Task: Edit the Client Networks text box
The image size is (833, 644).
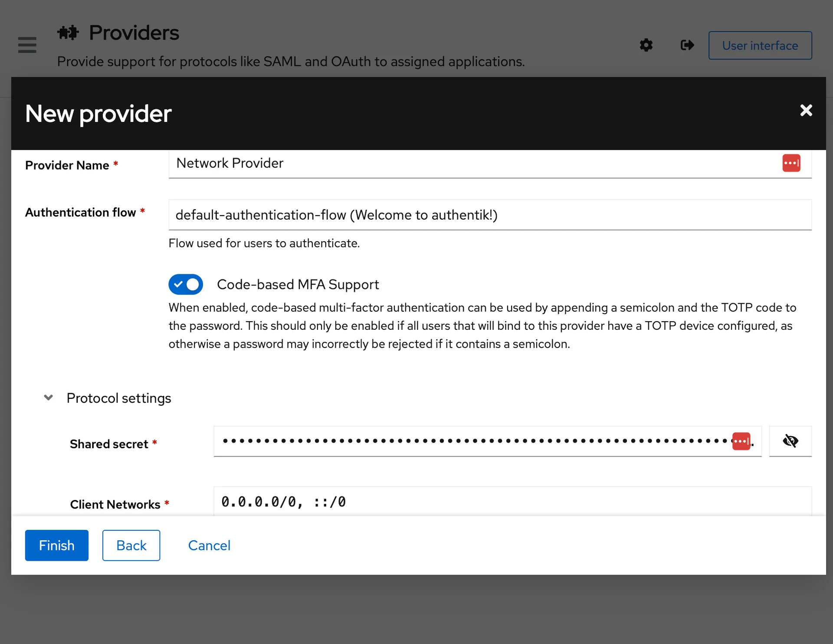Action: coord(512,502)
